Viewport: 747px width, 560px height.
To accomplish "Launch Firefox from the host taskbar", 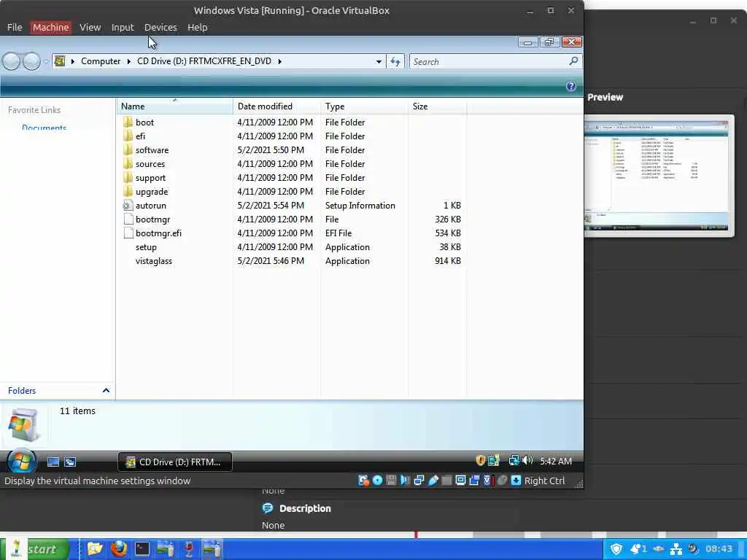I will click(119, 549).
